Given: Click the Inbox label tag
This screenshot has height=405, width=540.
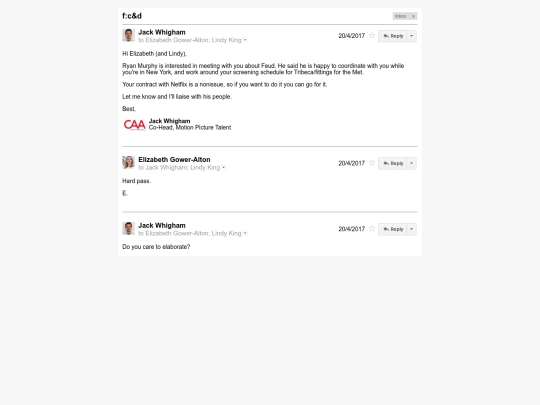Looking at the screenshot, I should (x=401, y=16).
